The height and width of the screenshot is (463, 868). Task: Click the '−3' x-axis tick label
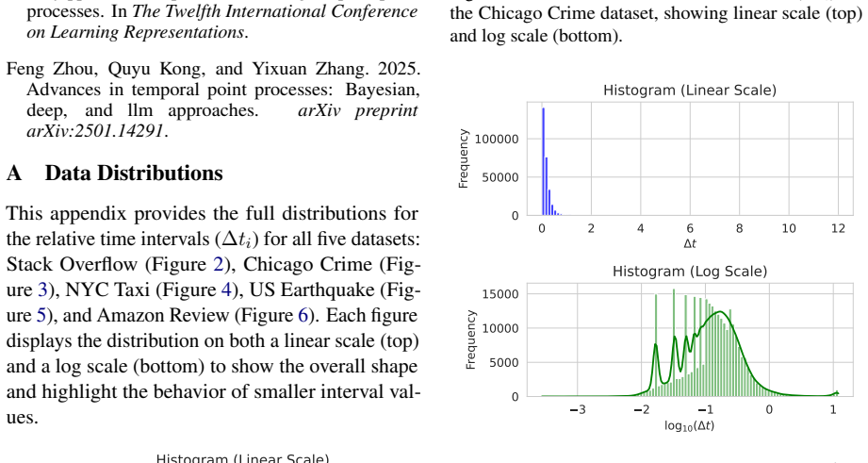pyautogui.click(x=578, y=409)
